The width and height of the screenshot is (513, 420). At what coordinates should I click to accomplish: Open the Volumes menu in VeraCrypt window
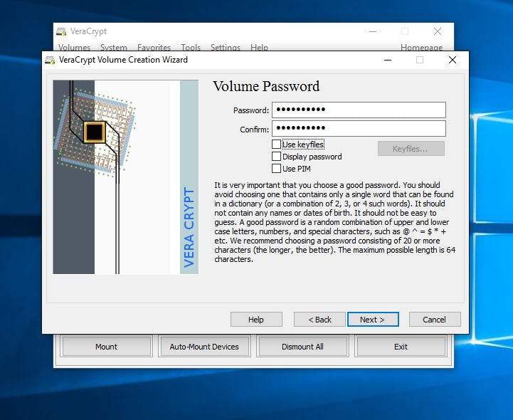pyautogui.click(x=74, y=48)
